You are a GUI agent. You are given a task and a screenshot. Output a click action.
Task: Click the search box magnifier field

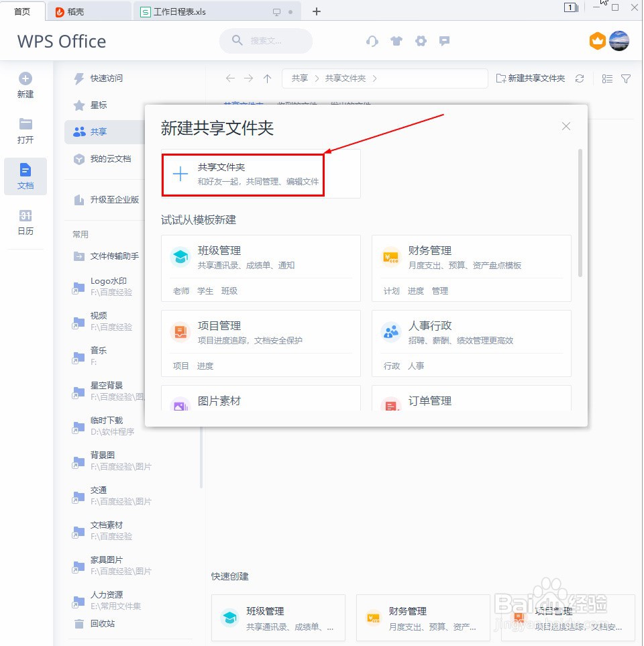tap(266, 41)
